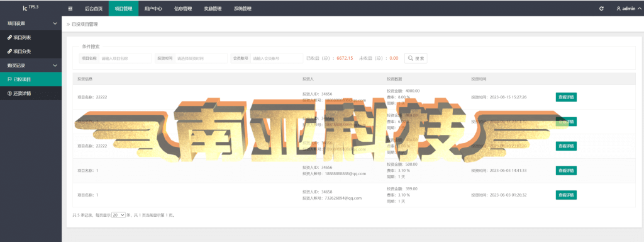Click magnifier icon in search button

coord(411,59)
